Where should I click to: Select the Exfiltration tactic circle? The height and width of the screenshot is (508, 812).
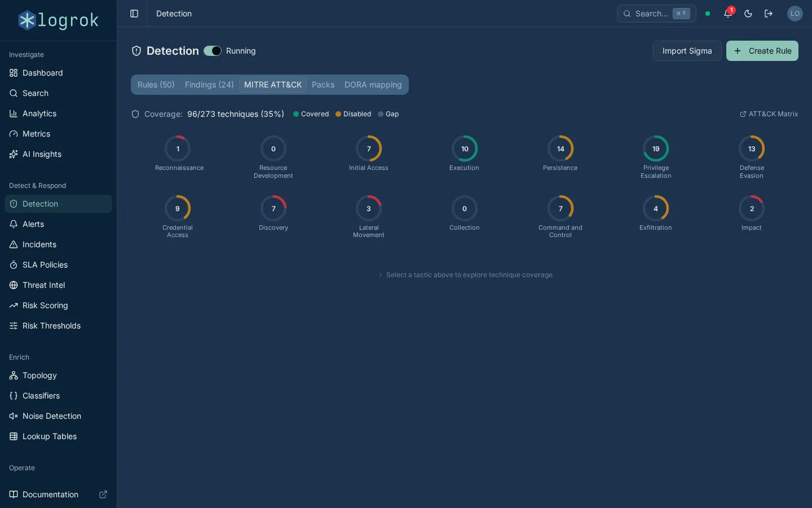(656, 209)
